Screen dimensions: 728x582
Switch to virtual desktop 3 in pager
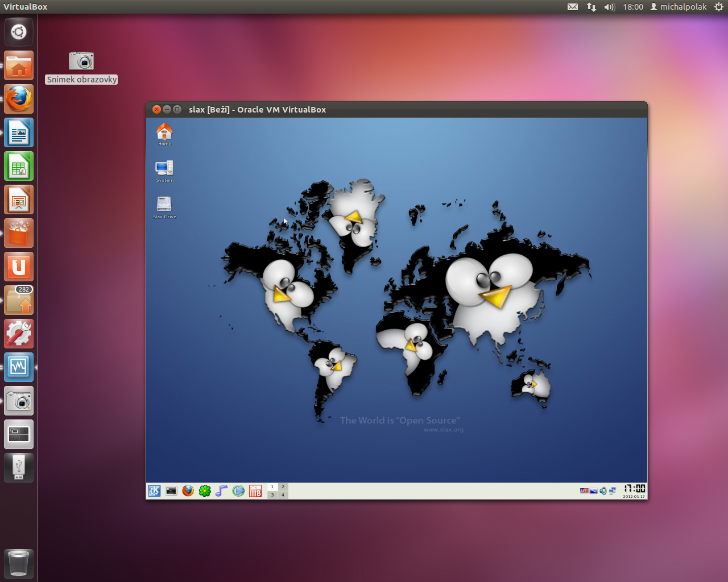272,495
